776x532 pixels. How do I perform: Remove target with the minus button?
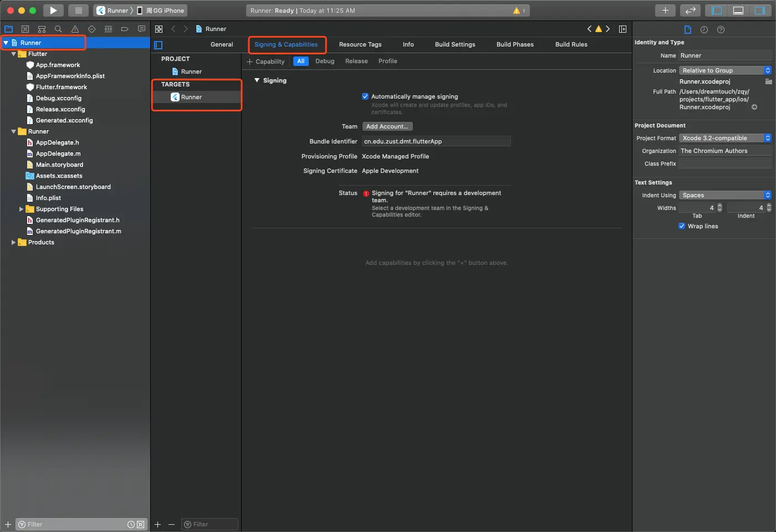click(x=171, y=524)
